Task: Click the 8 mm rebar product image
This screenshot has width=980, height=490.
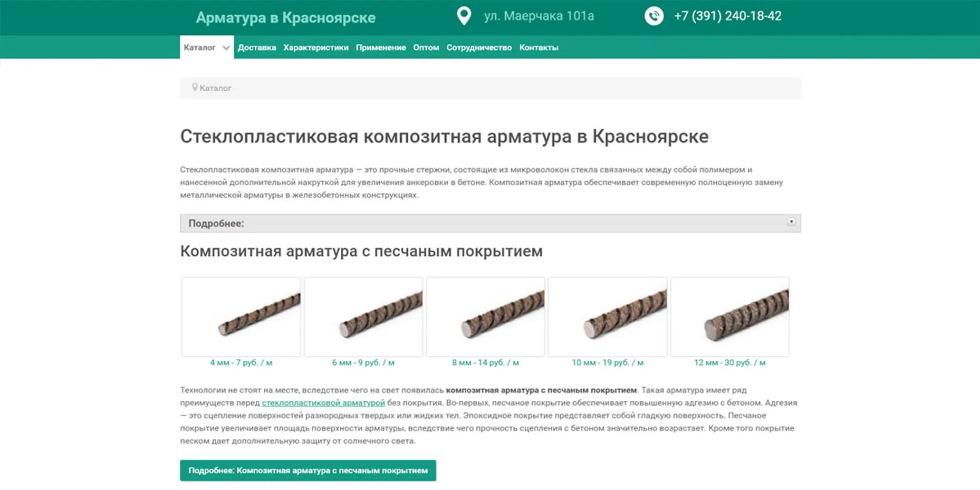Action: 485,317
